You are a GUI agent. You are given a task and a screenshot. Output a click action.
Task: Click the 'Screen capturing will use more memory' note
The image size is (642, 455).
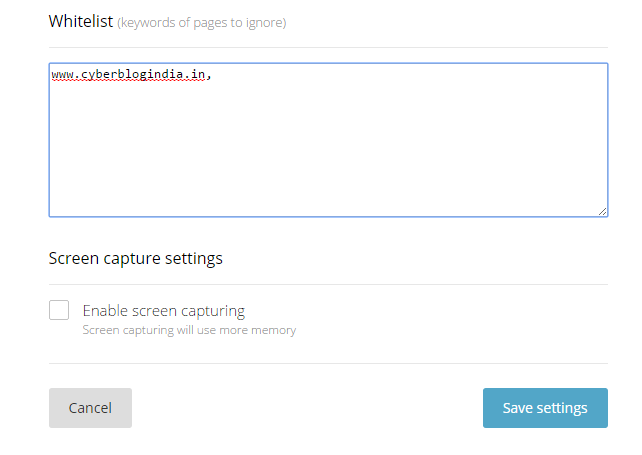pos(189,330)
